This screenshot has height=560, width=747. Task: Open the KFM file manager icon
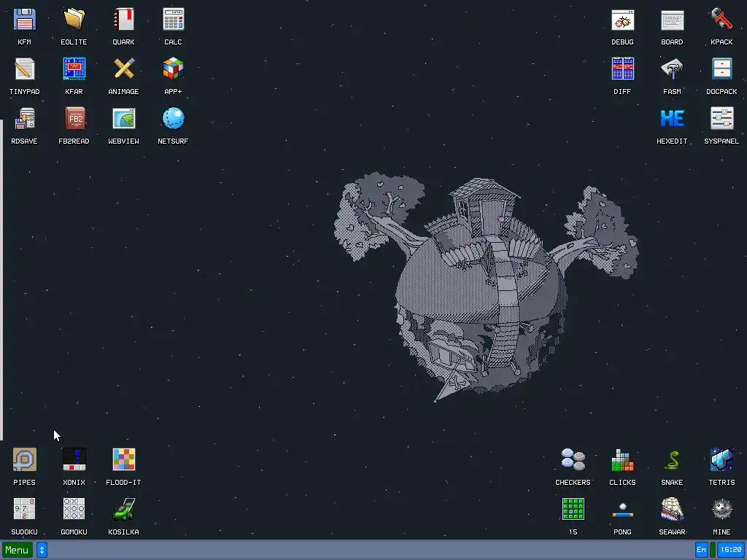24,20
